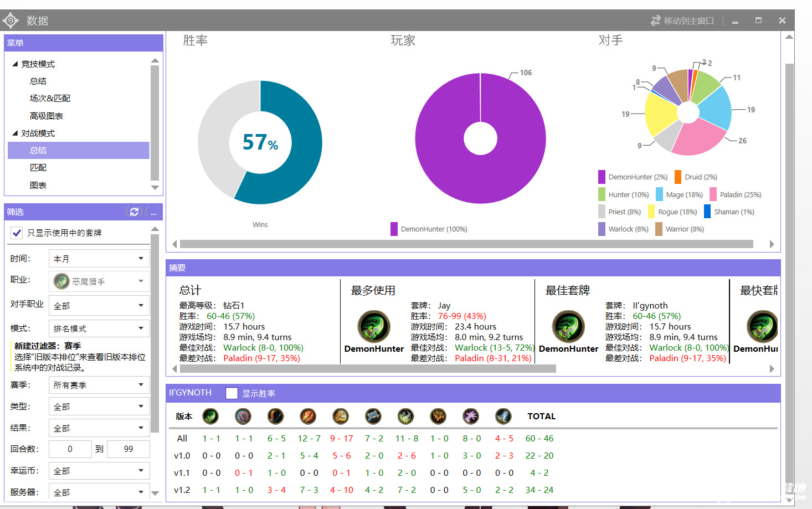Click the Druid class icon in table header

pos(243,416)
